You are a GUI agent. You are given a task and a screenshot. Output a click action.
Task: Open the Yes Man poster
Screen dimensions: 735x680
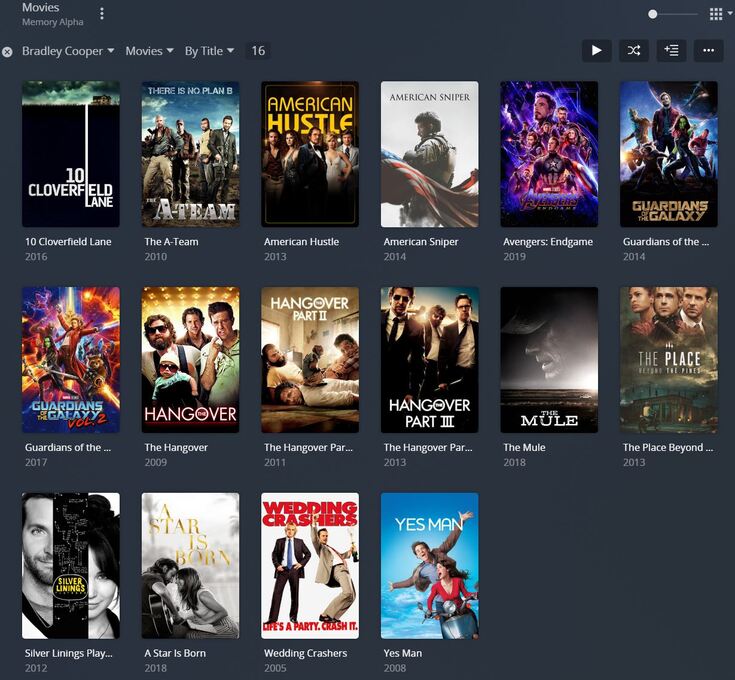429,566
